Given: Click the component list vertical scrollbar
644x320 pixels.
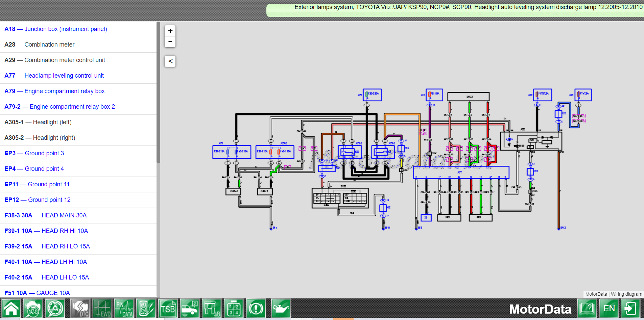Looking at the screenshot, I should [158, 101].
